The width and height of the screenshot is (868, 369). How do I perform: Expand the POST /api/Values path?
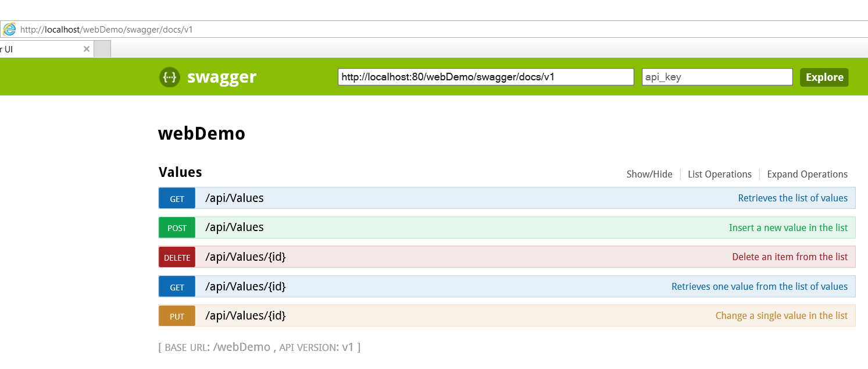pos(234,227)
